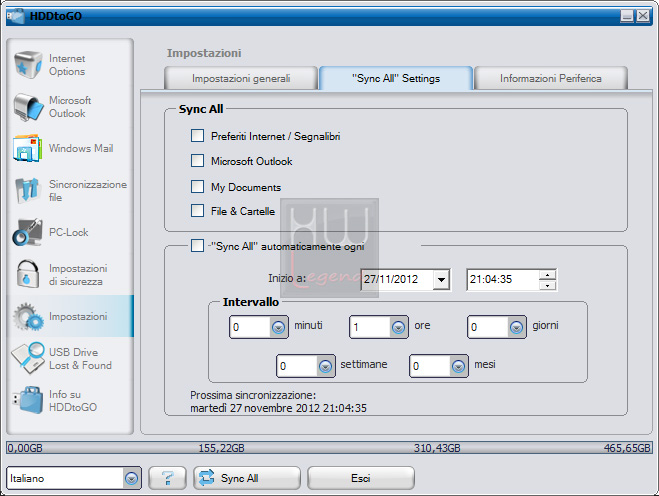Screen dimensions: 659x496
Task: Check the Microsoft Outlook sync checkbox
Action: point(197,161)
